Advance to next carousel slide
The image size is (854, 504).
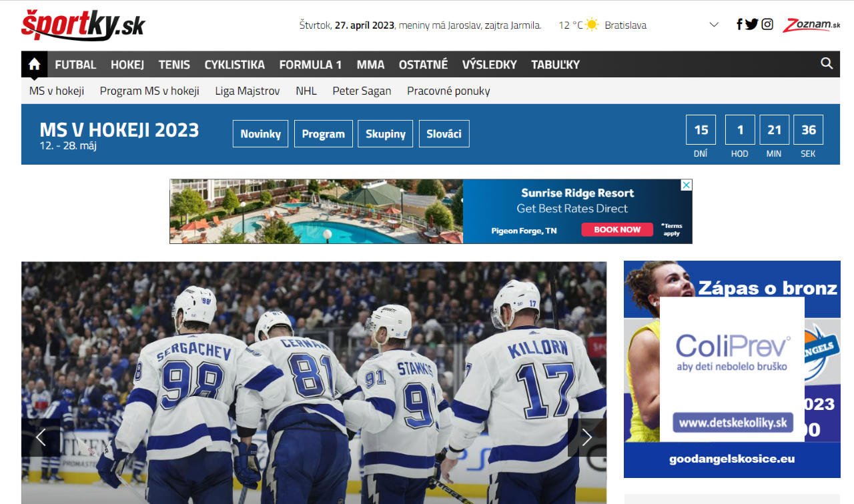[x=586, y=437]
